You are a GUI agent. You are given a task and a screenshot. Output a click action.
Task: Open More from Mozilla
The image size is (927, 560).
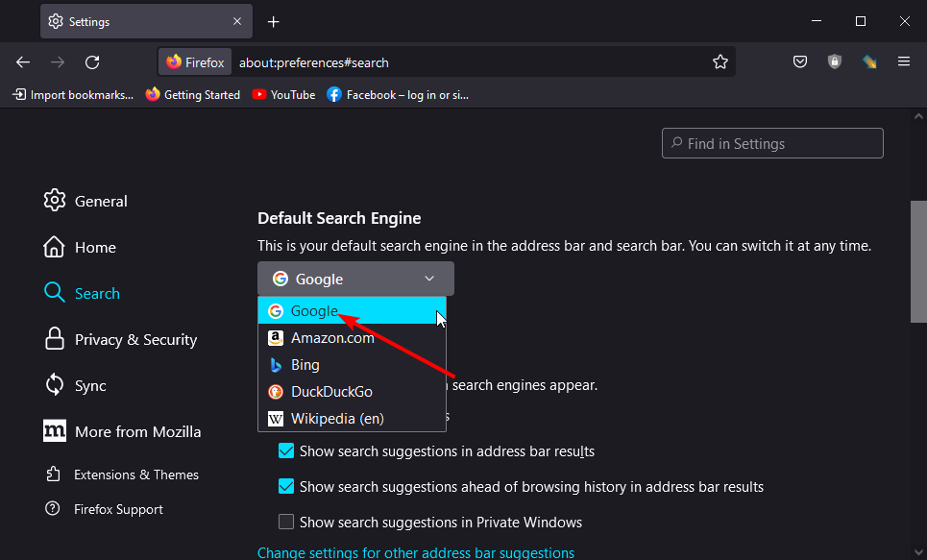pyautogui.click(x=122, y=431)
